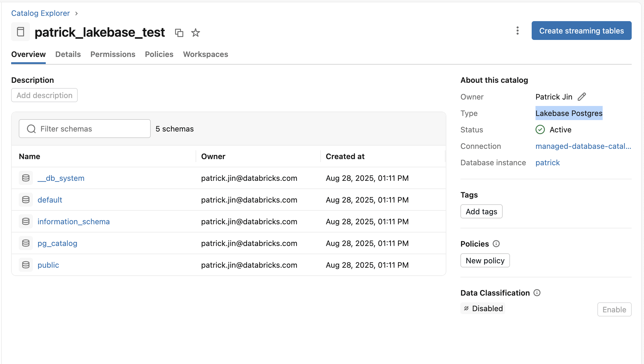The image size is (644, 364).
Task: Click Create streaming tables button
Action: [x=582, y=31]
